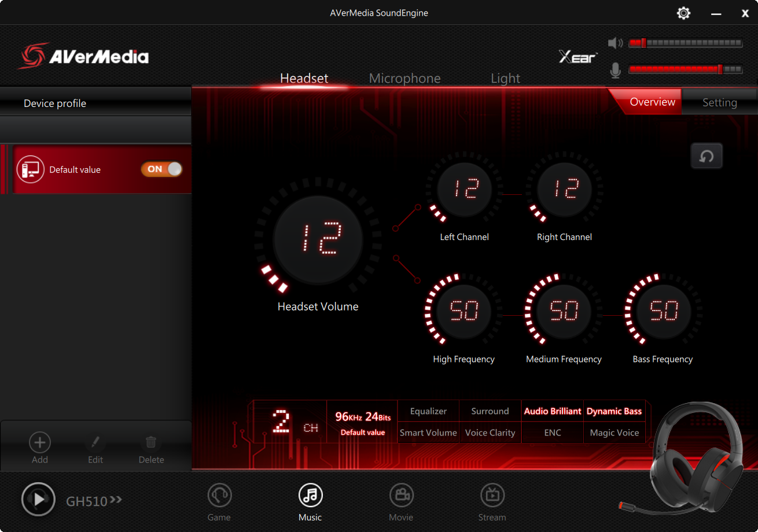Switch to the Microphone tab
Screen dimensions: 758x532
tap(405, 78)
